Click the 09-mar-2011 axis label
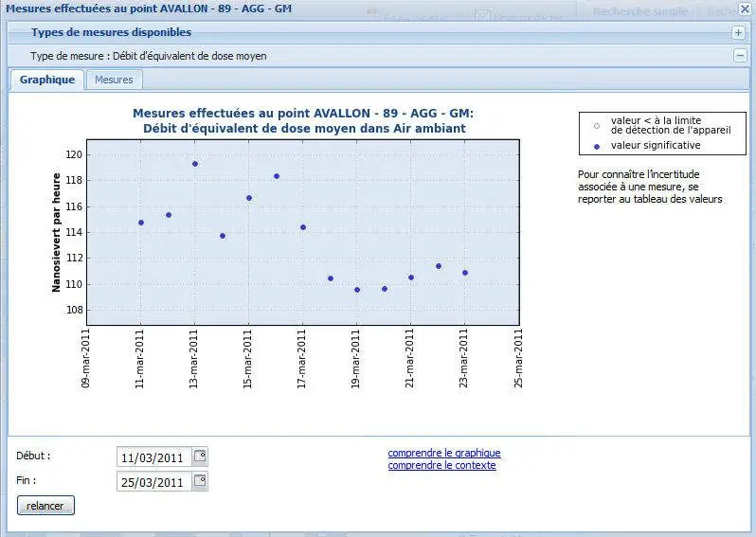This screenshot has width=756, height=537. [x=86, y=358]
